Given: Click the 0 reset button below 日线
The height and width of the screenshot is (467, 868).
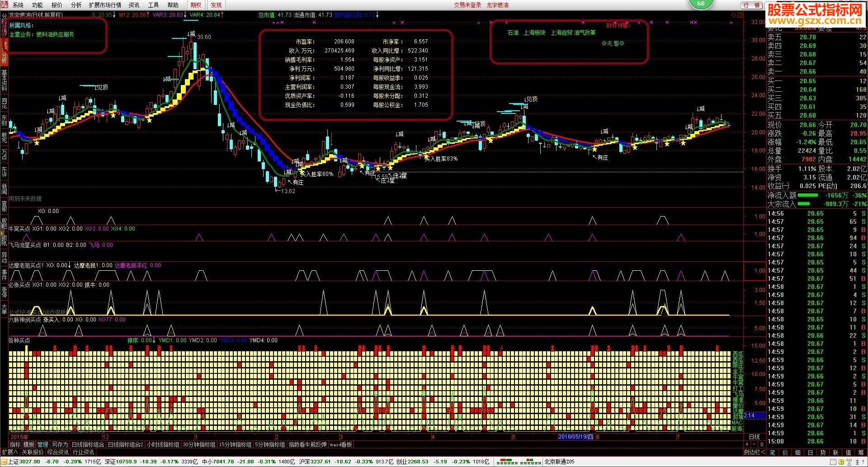Looking at the screenshot, I should point(762,444).
